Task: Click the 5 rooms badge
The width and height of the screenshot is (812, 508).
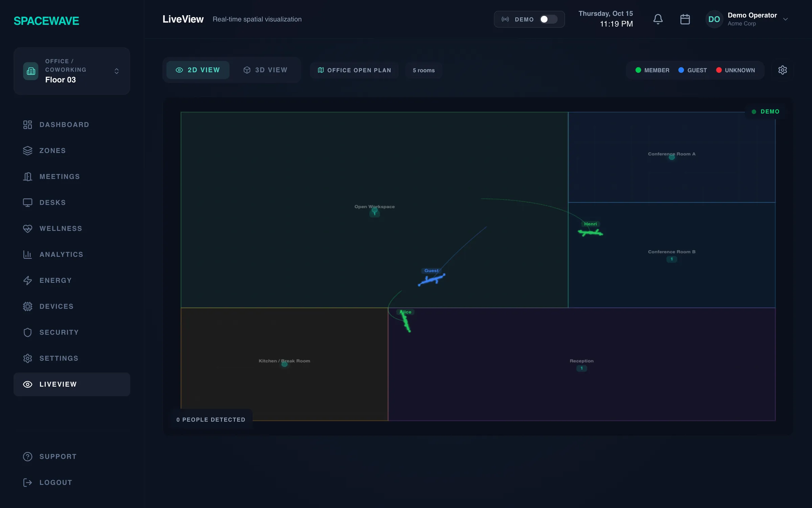Action: pyautogui.click(x=424, y=70)
